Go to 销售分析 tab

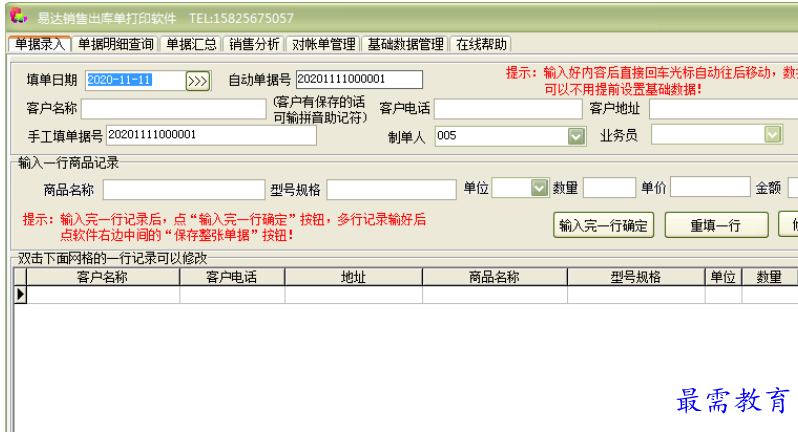(x=254, y=44)
